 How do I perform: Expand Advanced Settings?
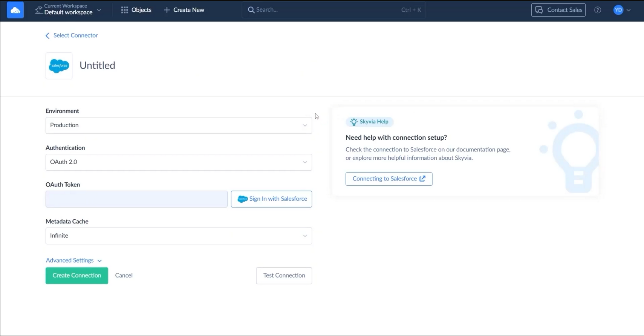point(74,260)
